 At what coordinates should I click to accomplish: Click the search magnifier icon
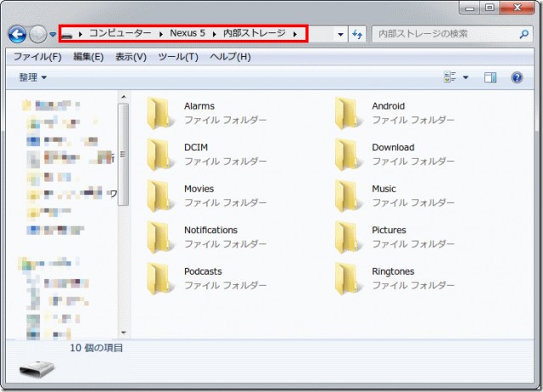point(524,34)
